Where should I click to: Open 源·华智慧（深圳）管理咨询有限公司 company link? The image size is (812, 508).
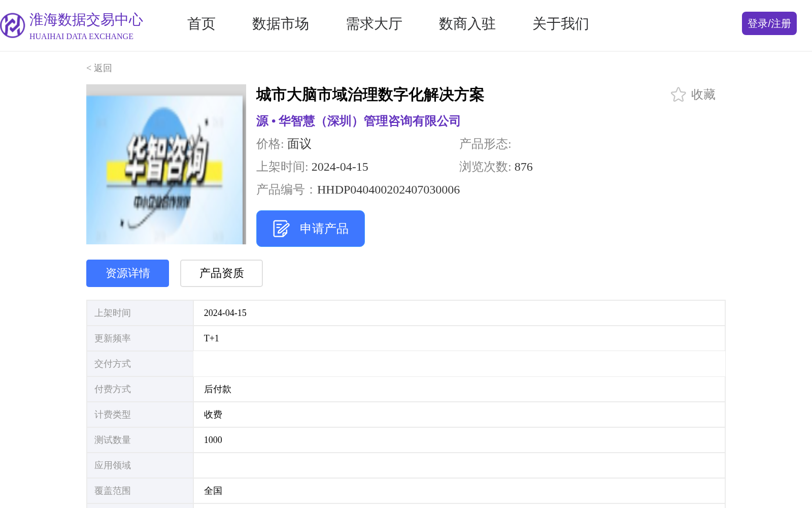358,121
